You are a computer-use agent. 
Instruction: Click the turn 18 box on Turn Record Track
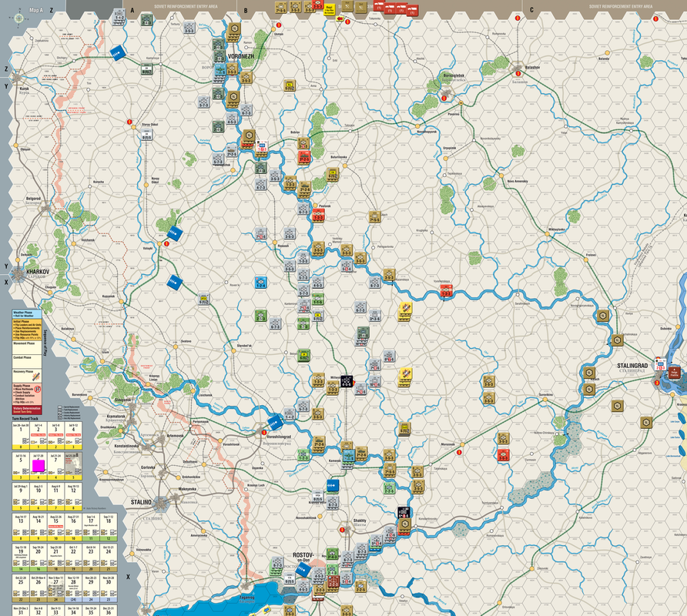[x=109, y=527]
